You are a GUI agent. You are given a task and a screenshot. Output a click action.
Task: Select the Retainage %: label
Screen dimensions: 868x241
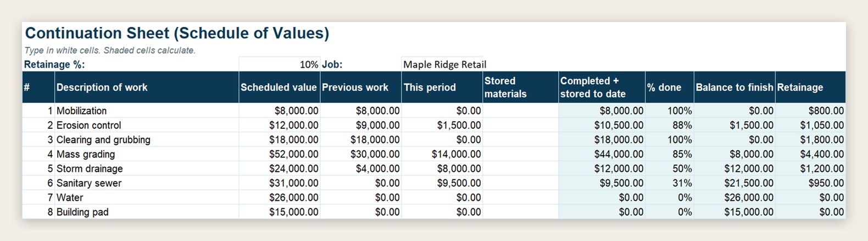tap(54, 64)
